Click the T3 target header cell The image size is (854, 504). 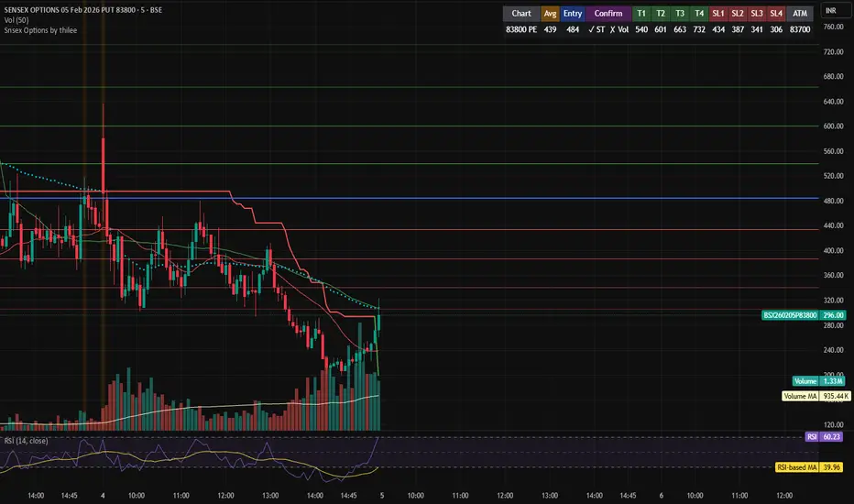(680, 14)
